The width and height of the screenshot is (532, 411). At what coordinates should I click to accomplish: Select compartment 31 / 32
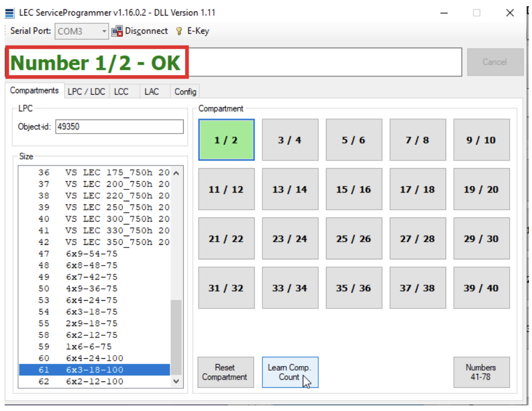pos(226,288)
